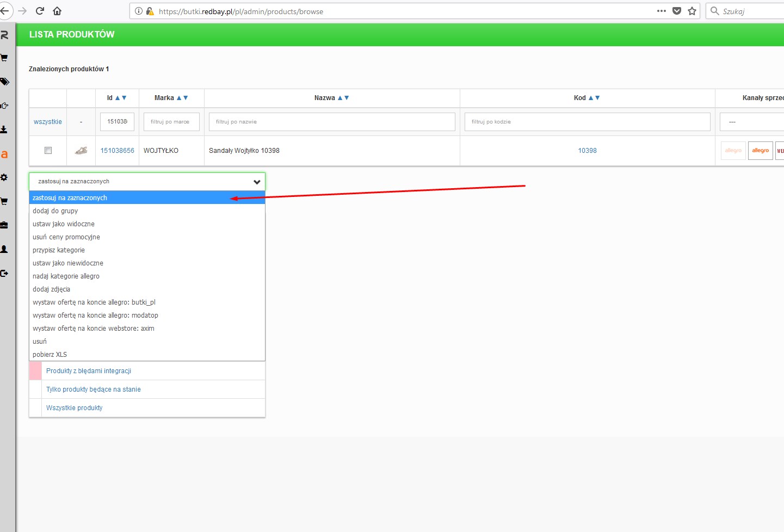The height and width of the screenshot is (532, 784).
Task: Click the download icon in the sidebar
Action: [4, 129]
